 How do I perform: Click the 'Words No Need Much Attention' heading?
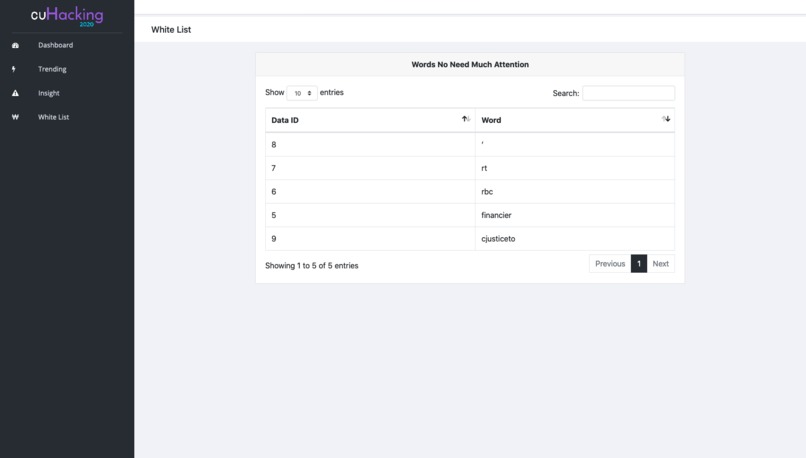[x=470, y=64]
